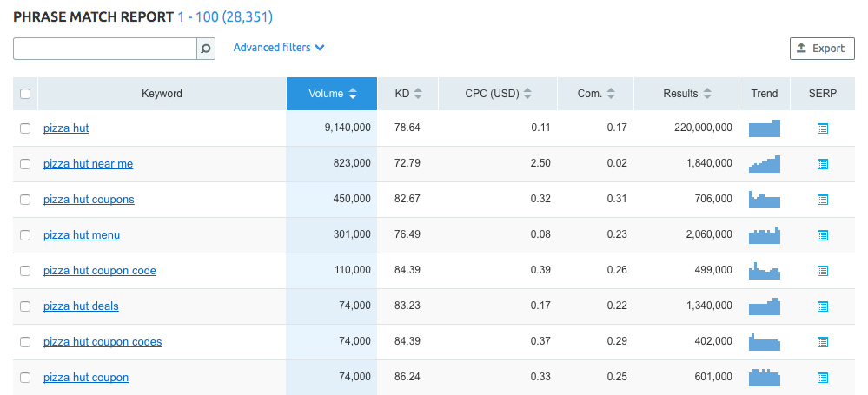This screenshot has width=868, height=395.
Task: Open SERP icon for pizza hut coupon row
Action: click(823, 378)
